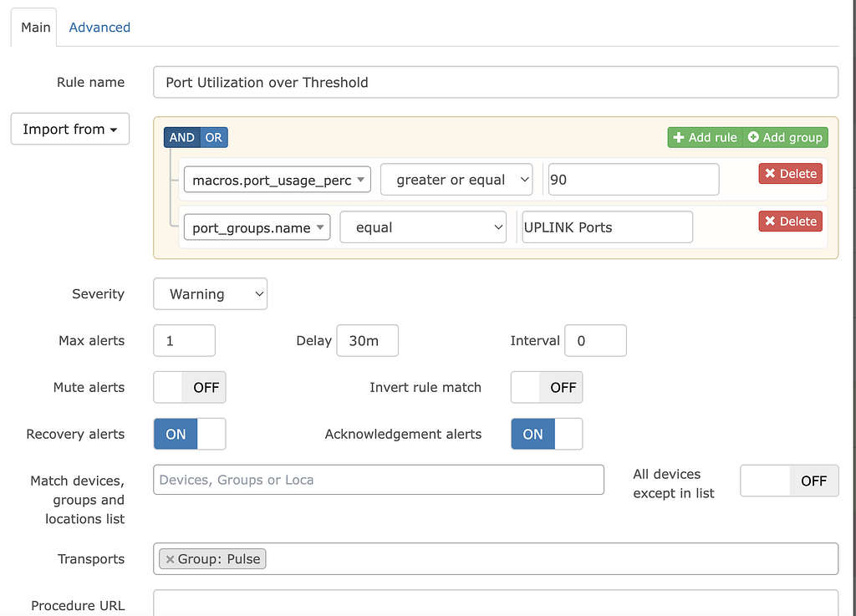856x616 pixels.
Task: Enable Mute alerts
Action: (189, 387)
